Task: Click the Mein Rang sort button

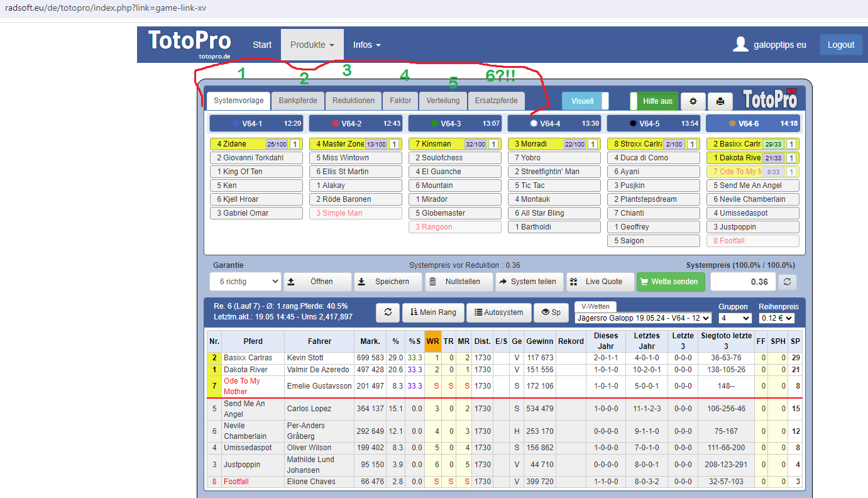Action: tap(433, 312)
